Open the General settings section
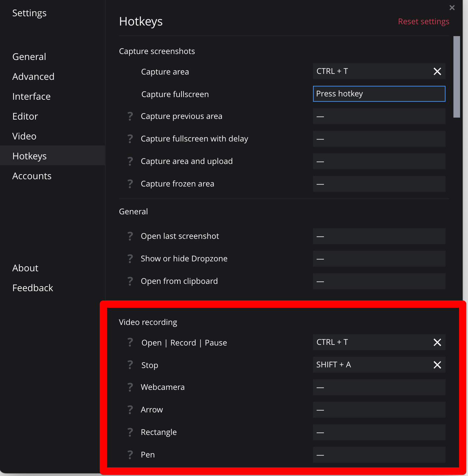 point(29,57)
